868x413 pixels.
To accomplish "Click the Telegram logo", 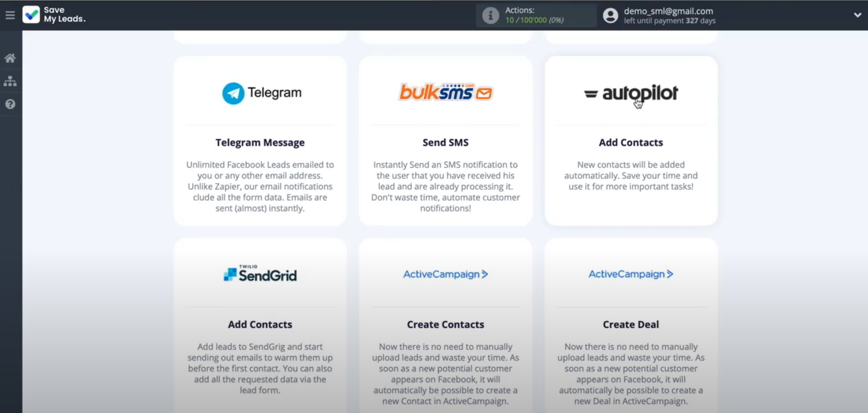I will (262, 93).
